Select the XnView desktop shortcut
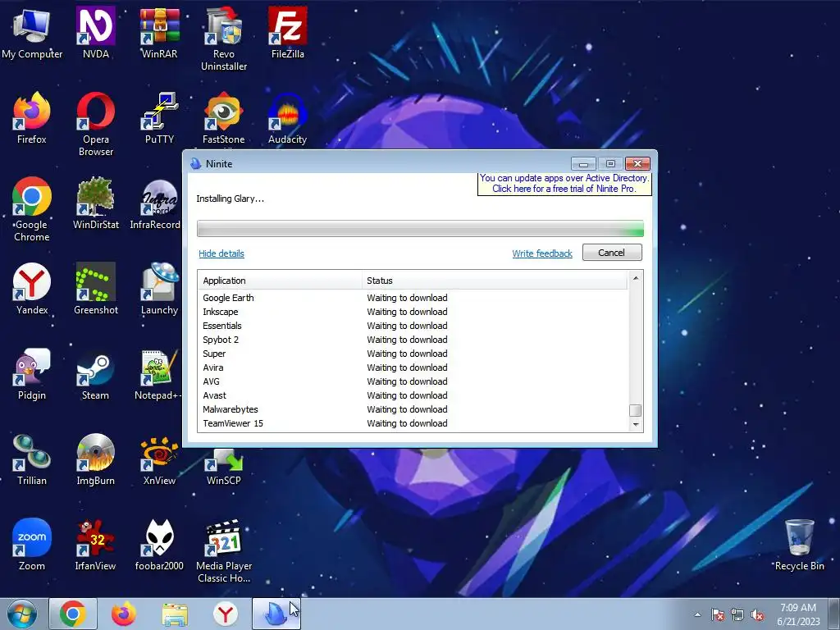 (x=159, y=459)
